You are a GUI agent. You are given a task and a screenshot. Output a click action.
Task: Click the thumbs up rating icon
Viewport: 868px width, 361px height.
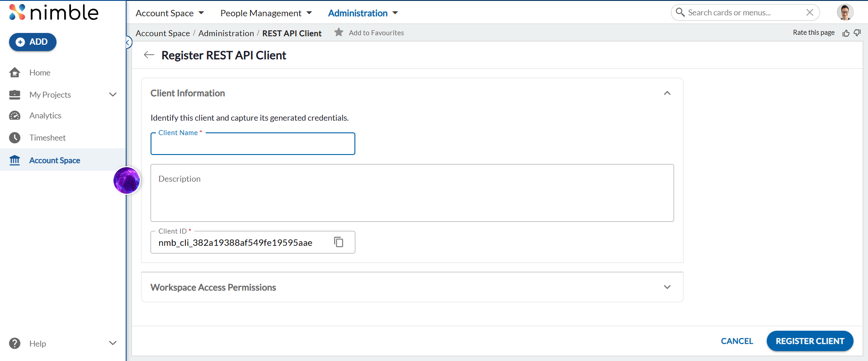pyautogui.click(x=846, y=33)
